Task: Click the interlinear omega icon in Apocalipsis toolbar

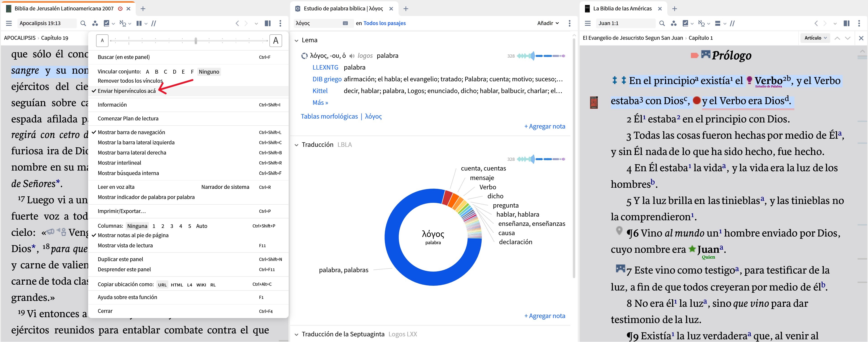Action: 123,23
